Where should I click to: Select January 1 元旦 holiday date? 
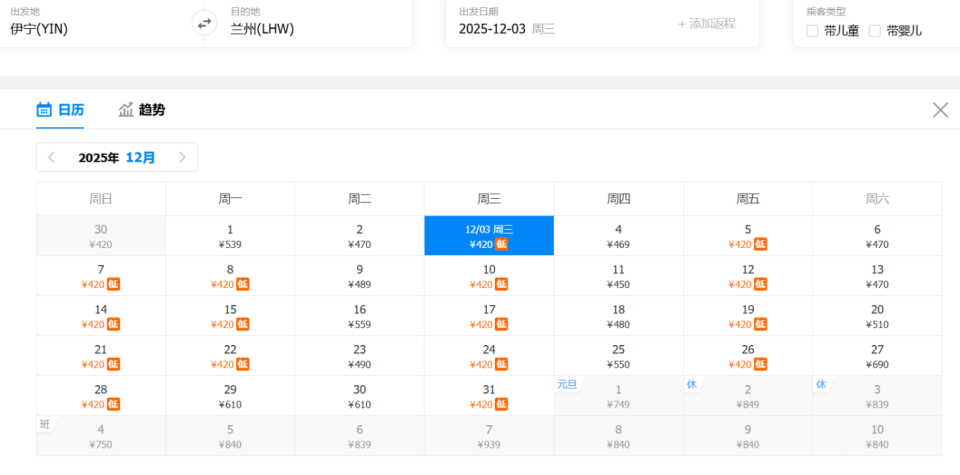[x=618, y=396]
